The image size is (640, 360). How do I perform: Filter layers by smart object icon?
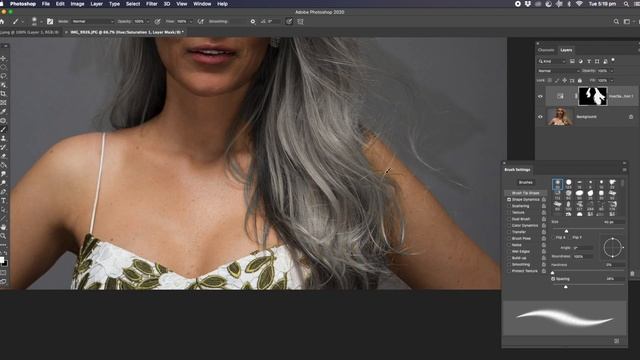tap(605, 61)
